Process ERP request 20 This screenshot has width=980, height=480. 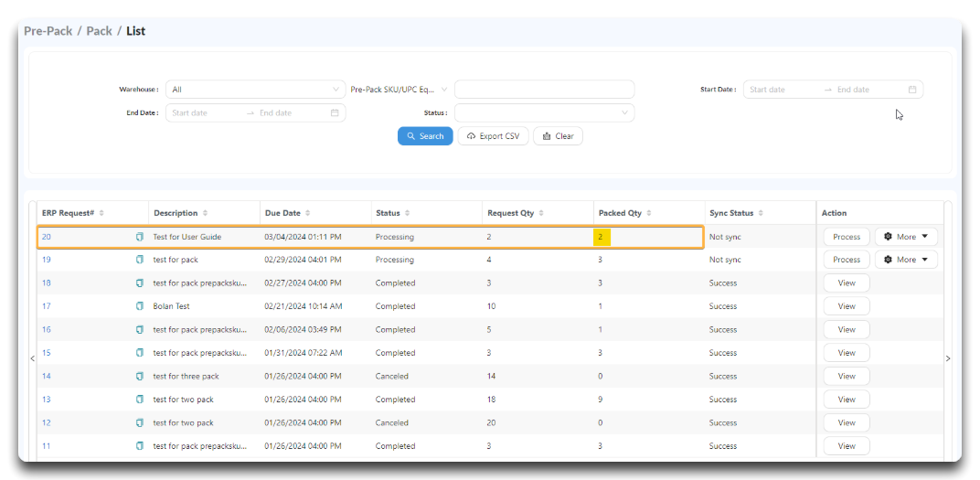(x=847, y=237)
